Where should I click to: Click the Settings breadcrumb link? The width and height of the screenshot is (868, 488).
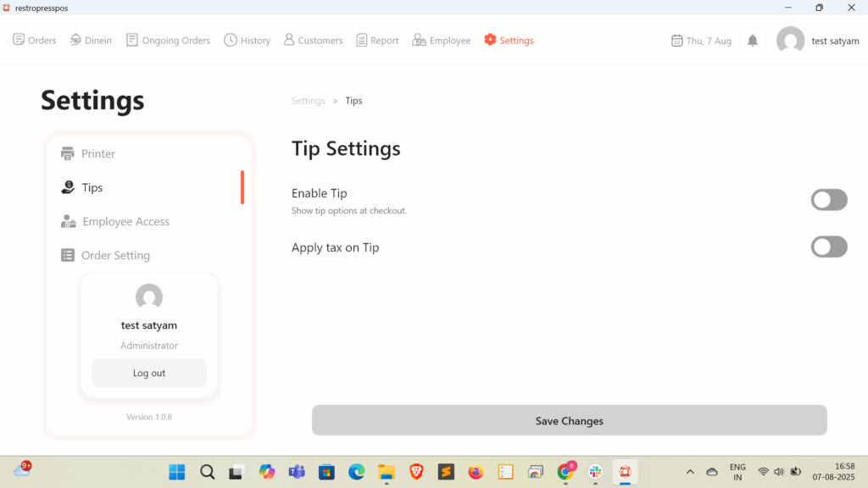(x=308, y=101)
